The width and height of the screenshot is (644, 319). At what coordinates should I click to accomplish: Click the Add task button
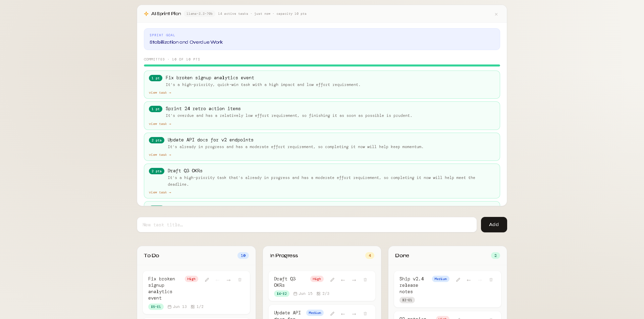494,225
